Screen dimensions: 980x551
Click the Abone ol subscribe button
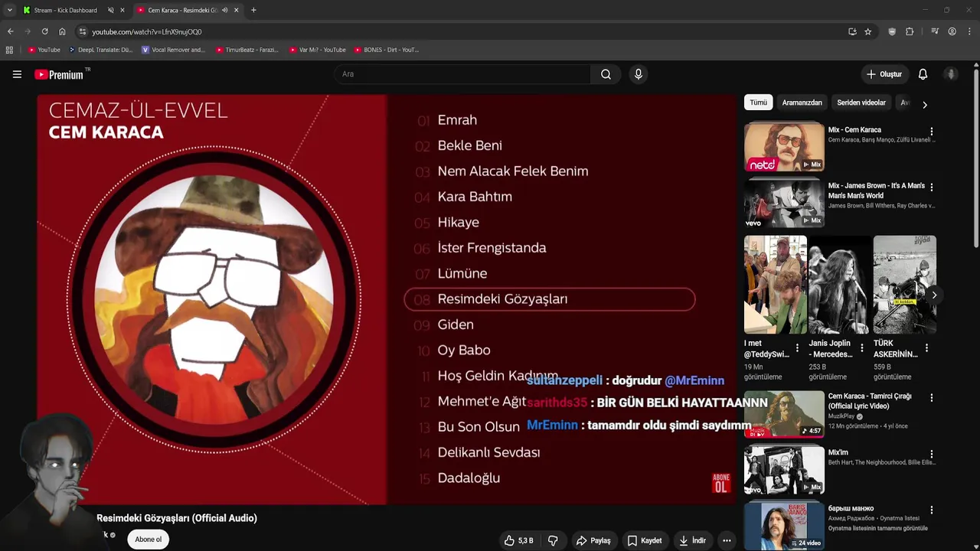[148, 540]
